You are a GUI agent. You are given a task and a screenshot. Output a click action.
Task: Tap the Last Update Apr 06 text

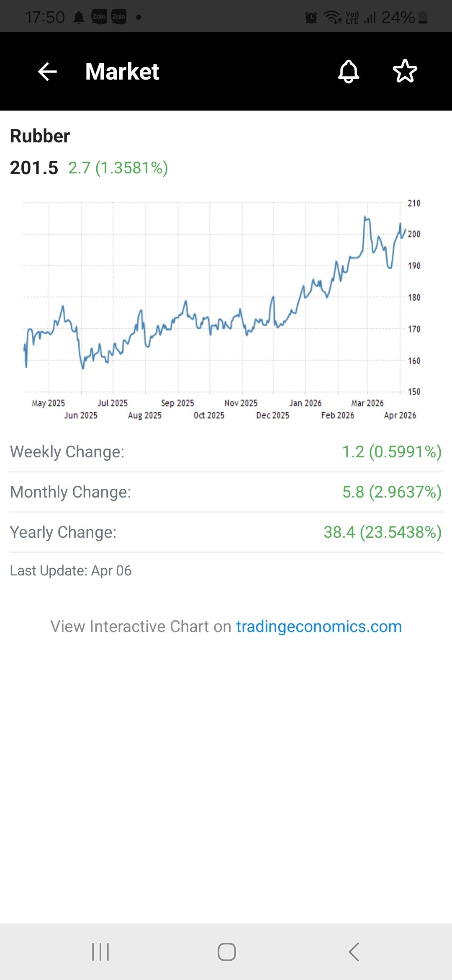71,571
